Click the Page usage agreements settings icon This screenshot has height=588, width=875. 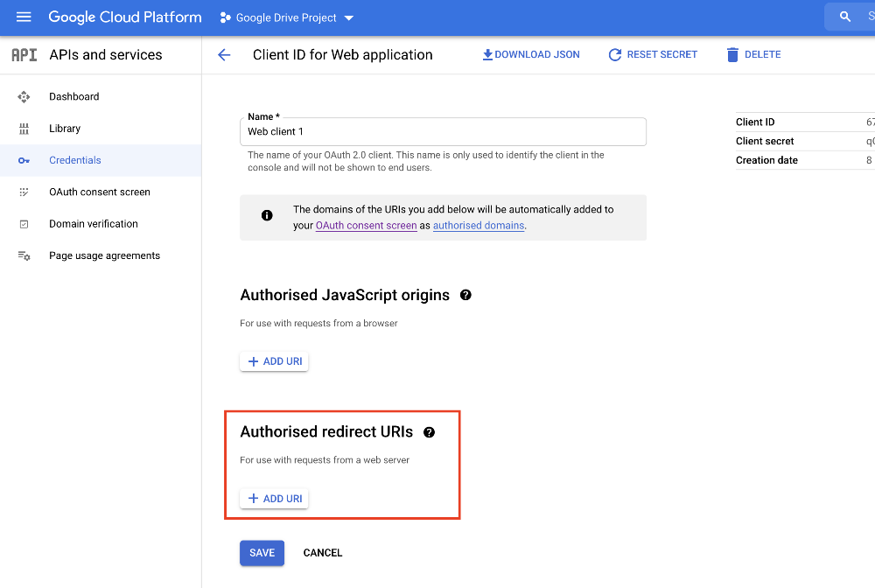click(24, 256)
